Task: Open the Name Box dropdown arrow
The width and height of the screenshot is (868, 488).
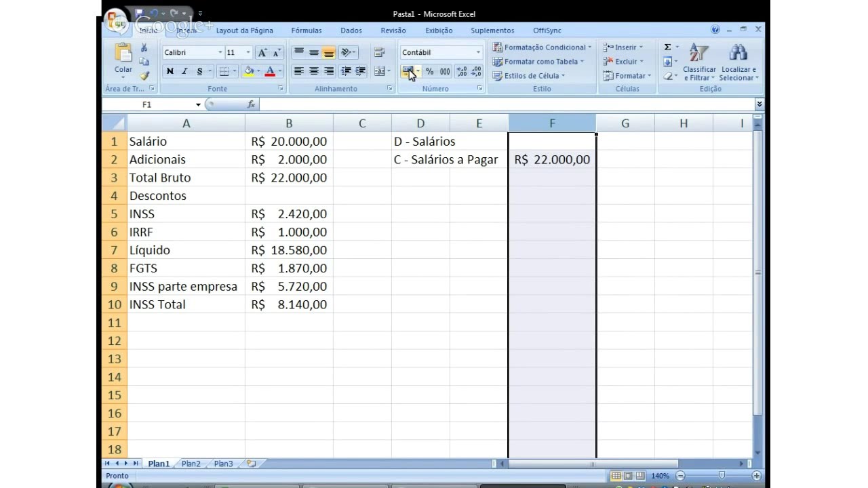Action: click(199, 104)
